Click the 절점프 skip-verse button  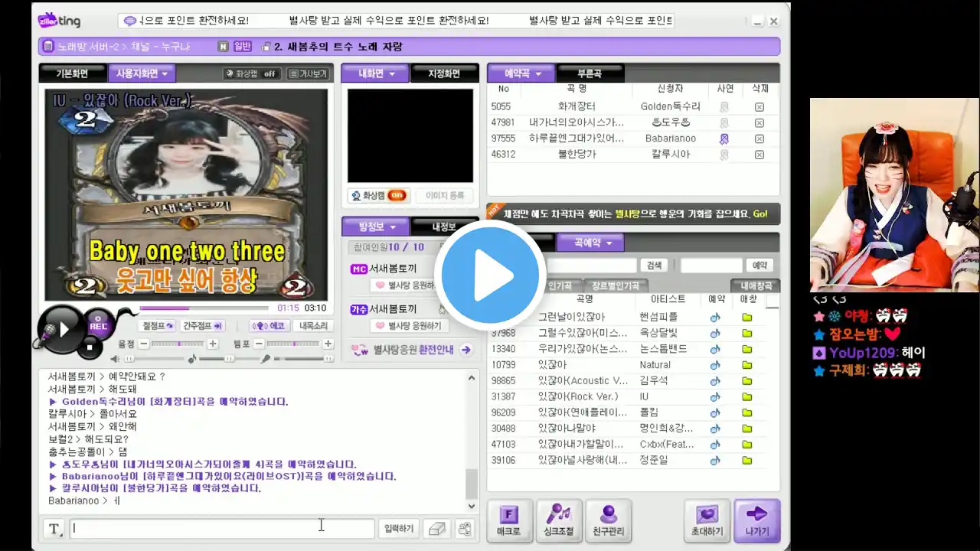tap(158, 326)
